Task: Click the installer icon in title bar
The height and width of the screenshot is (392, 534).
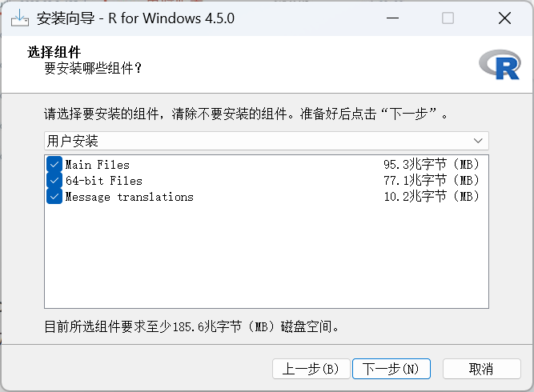Action: click(x=20, y=18)
